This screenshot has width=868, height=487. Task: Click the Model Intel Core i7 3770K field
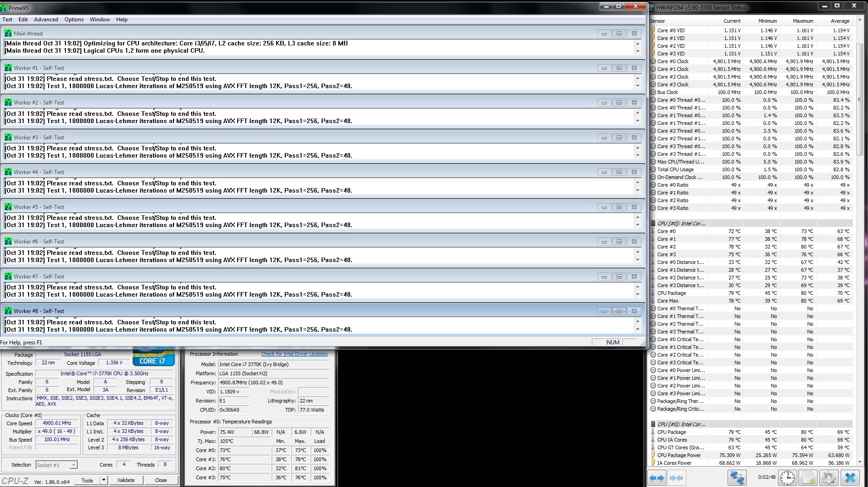pyautogui.click(x=273, y=364)
